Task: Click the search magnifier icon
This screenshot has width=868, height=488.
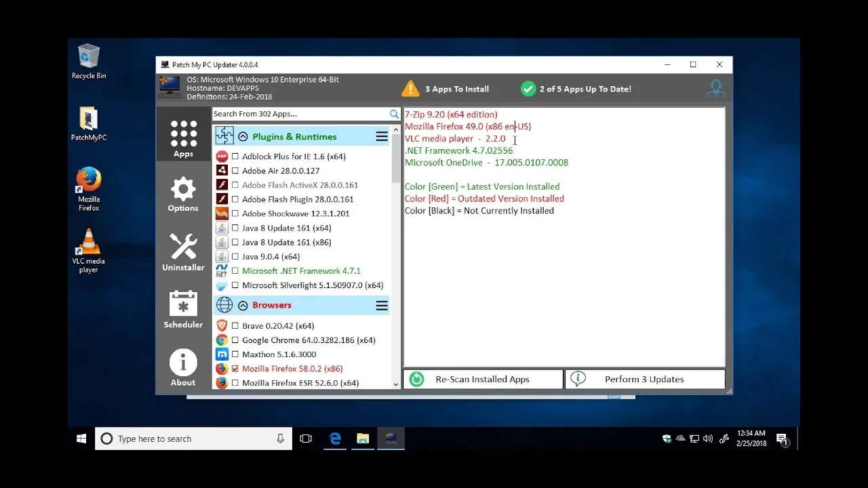Action: click(394, 114)
